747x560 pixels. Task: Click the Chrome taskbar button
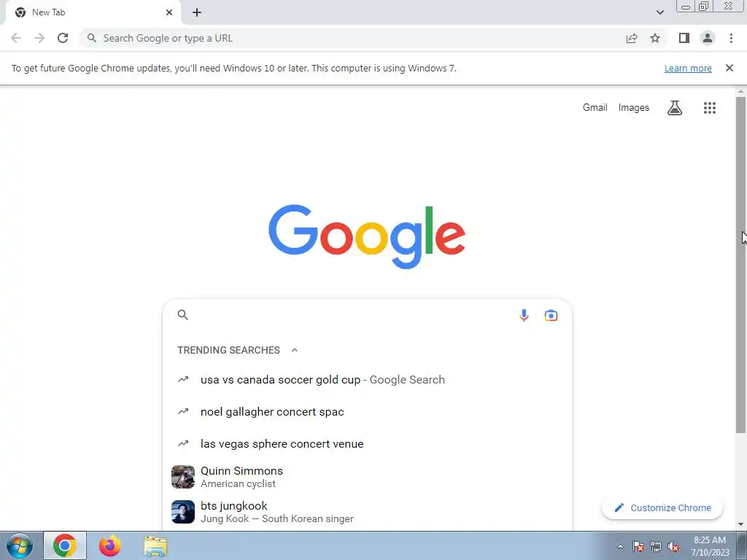click(x=65, y=545)
